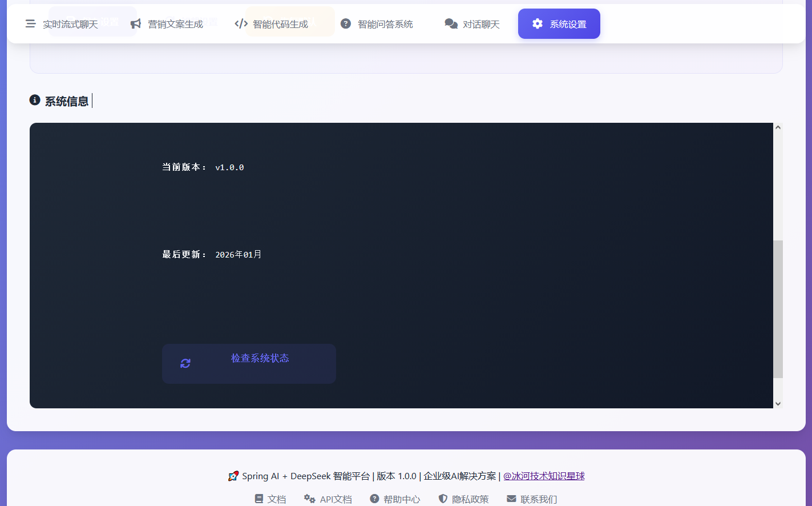Click the info panel scrollbar thumb

pos(778,308)
